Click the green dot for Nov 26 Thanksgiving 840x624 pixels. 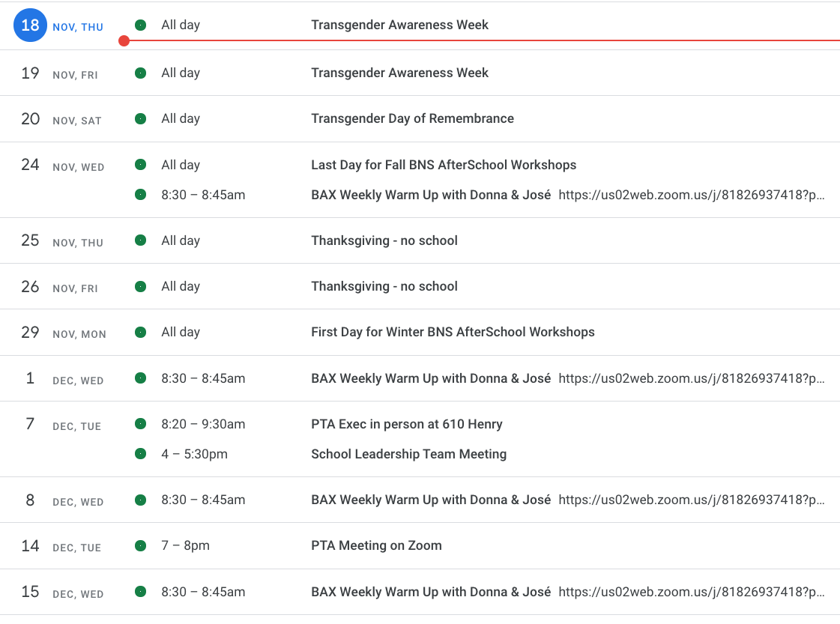tap(140, 286)
